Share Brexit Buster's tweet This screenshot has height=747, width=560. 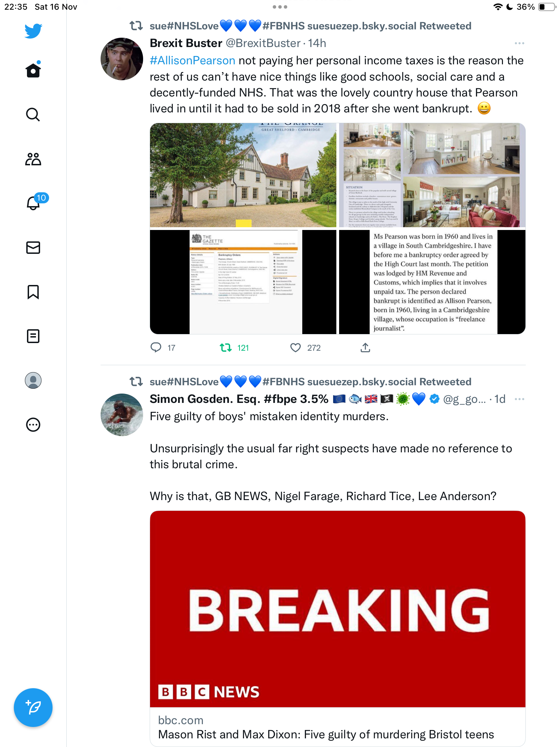pos(365,348)
